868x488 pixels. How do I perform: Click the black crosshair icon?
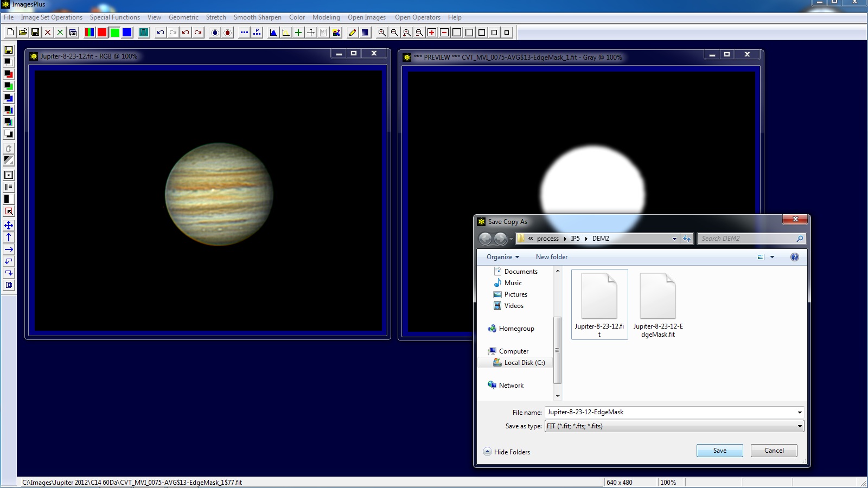coord(311,33)
